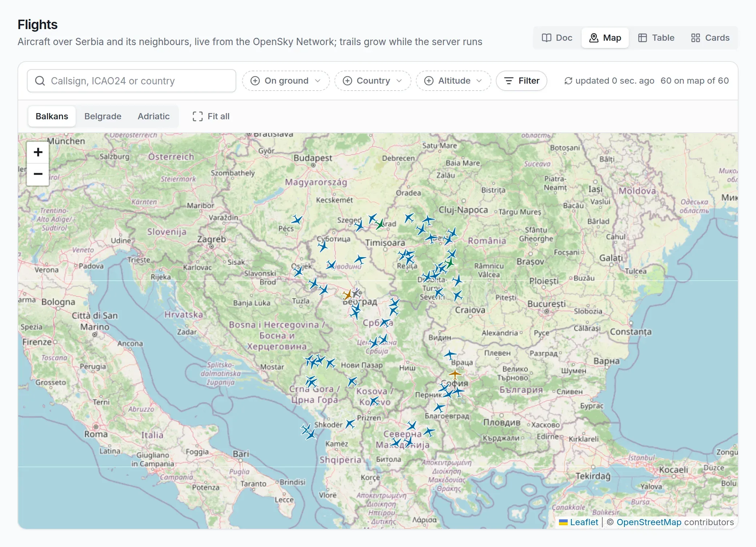
Task: Click the aircraft marker on Kosovo label
Action: (x=374, y=401)
